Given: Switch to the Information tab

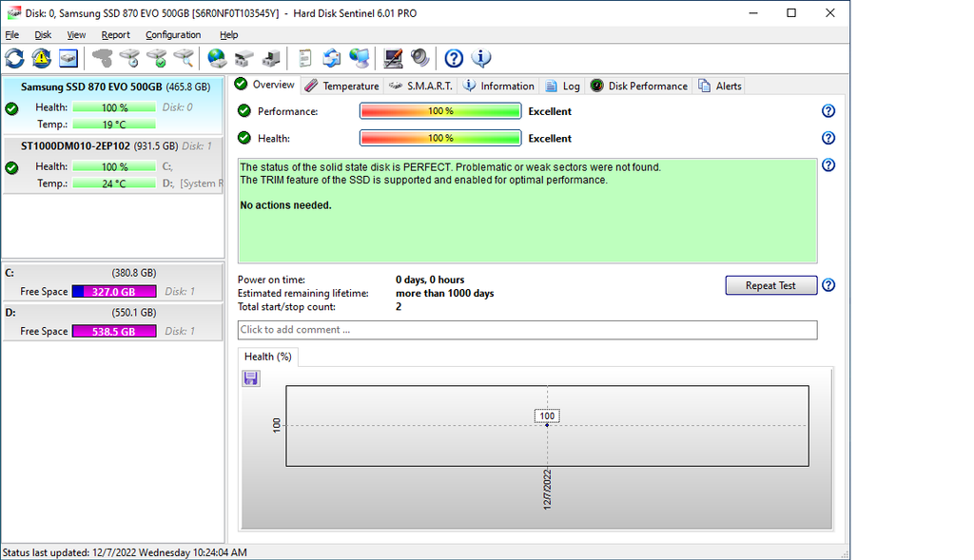Looking at the screenshot, I should (x=498, y=87).
